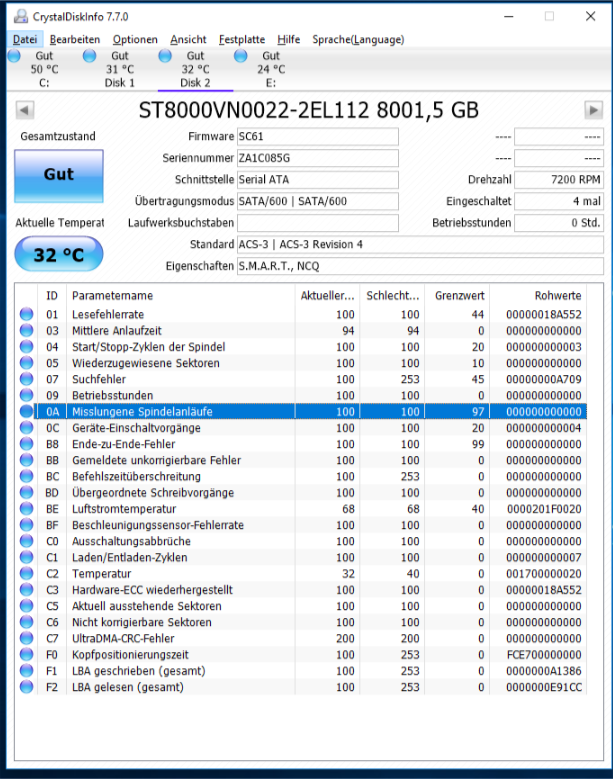Click status icon of Laden/Entladen-Zyklen row
The image size is (613, 779).
click(26, 557)
